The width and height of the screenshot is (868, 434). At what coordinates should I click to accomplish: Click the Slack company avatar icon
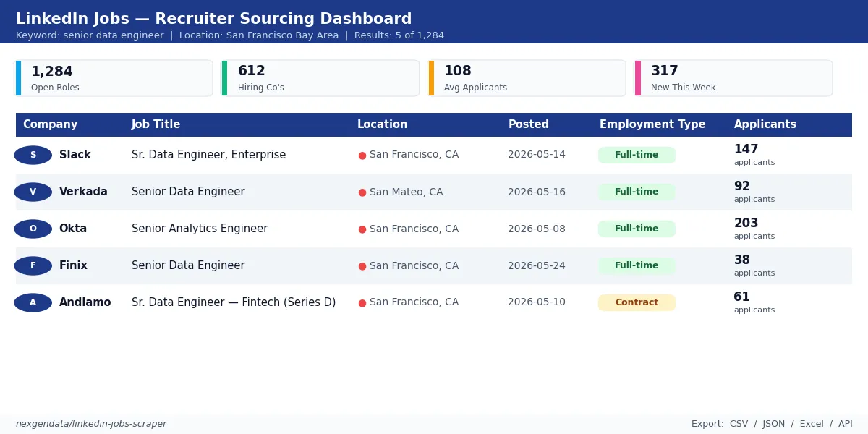point(33,156)
